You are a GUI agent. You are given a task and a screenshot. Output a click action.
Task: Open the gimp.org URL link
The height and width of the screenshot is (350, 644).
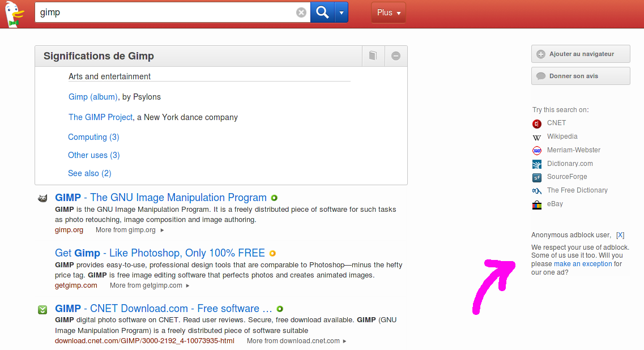point(69,230)
